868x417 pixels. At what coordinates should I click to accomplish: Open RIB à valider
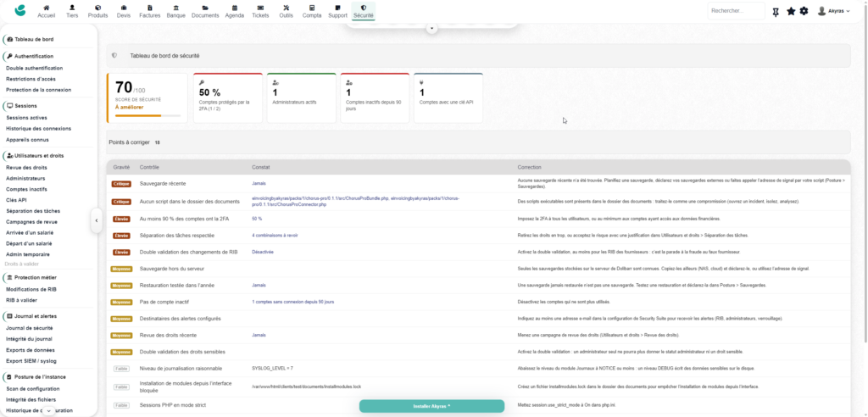(x=21, y=300)
